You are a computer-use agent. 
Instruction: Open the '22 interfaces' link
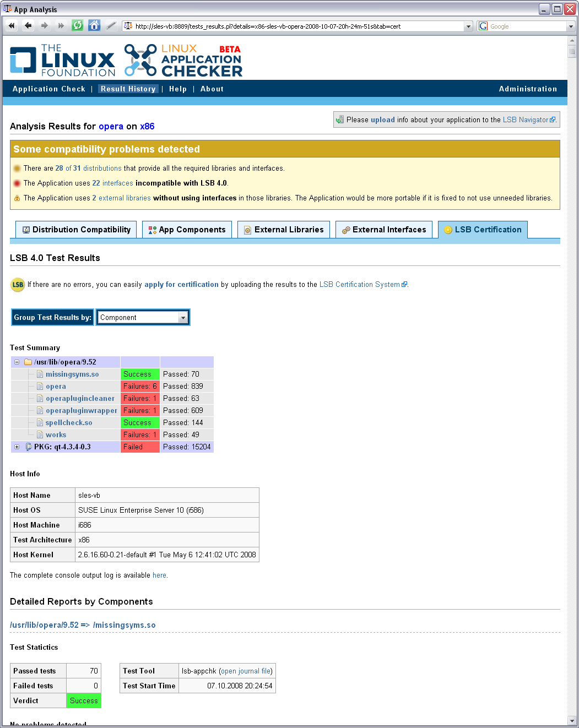112,183
